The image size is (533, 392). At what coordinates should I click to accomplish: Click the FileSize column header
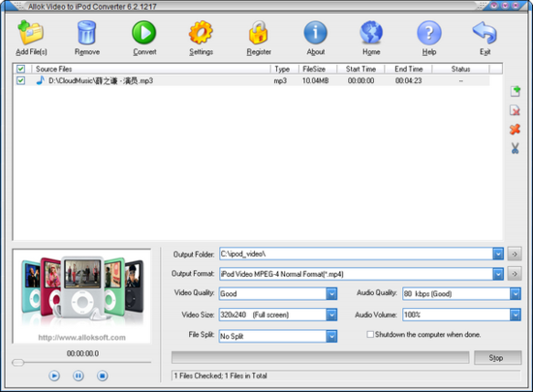pyautogui.click(x=318, y=69)
